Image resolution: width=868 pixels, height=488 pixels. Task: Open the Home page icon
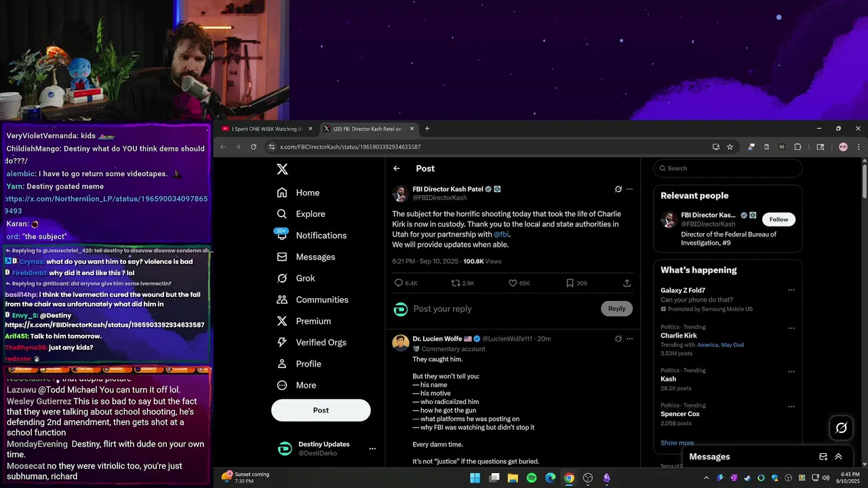[282, 192]
